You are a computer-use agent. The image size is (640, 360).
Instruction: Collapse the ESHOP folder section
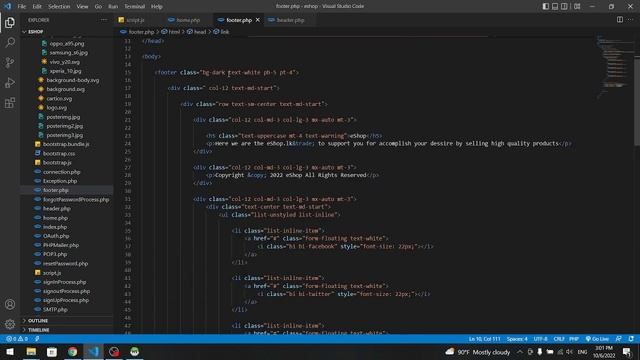click(36, 31)
